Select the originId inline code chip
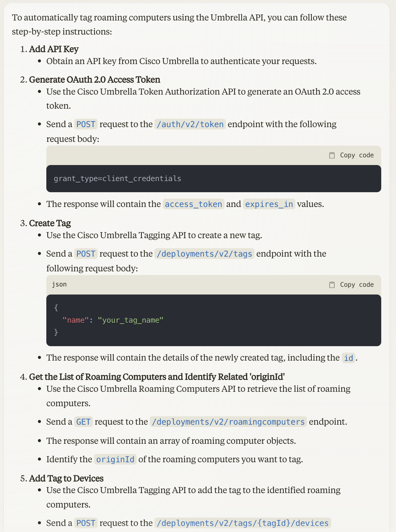 pos(115,459)
